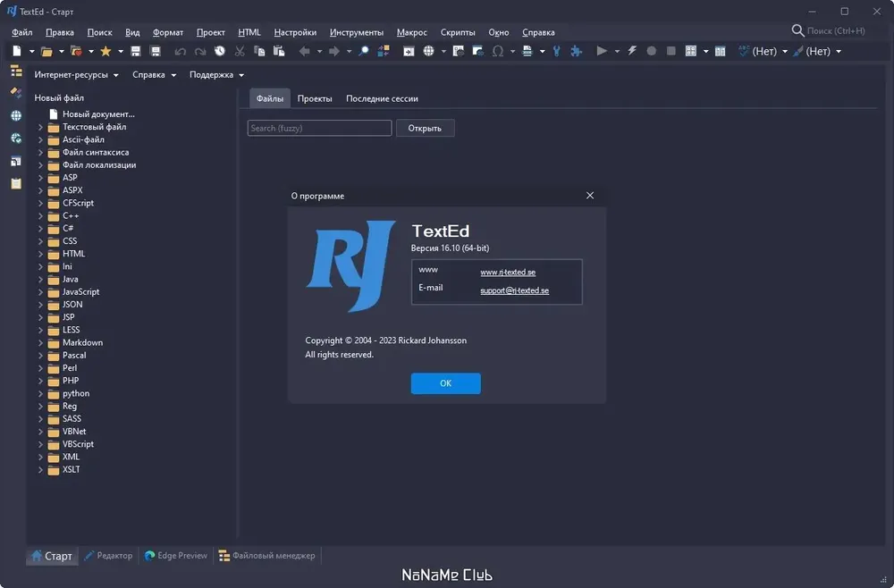Click the file tree icon in left sidebar
This screenshot has width=894, height=588.
tap(16, 71)
